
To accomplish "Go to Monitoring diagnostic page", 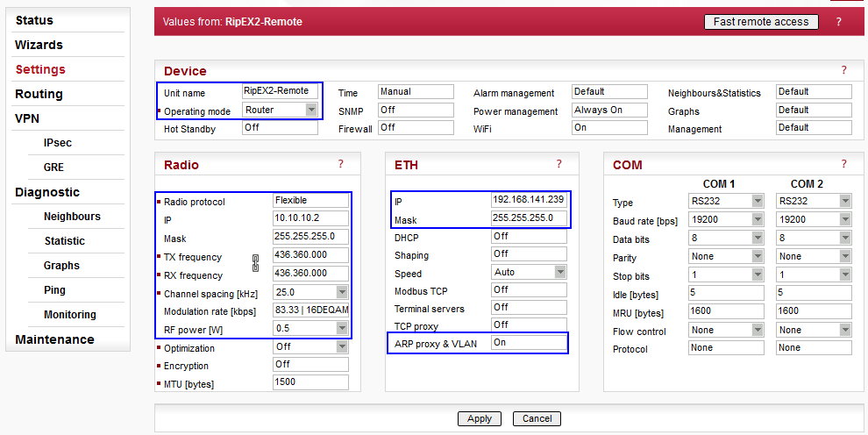I will pyautogui.click(x=70, y=314).
